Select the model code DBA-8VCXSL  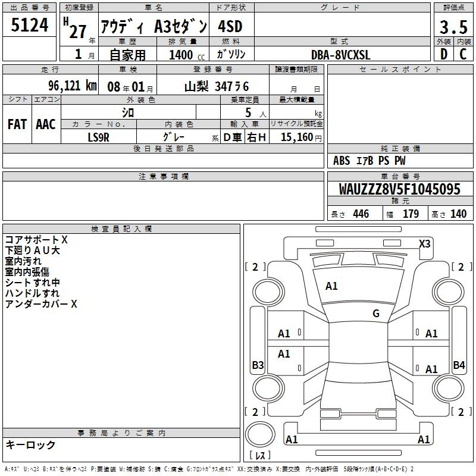[x=340, y=55]
